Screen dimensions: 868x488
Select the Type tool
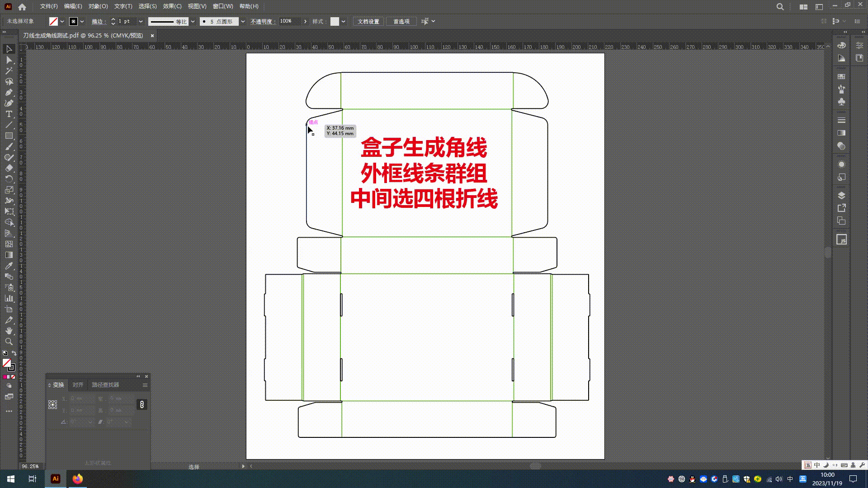tap(9, 114)
